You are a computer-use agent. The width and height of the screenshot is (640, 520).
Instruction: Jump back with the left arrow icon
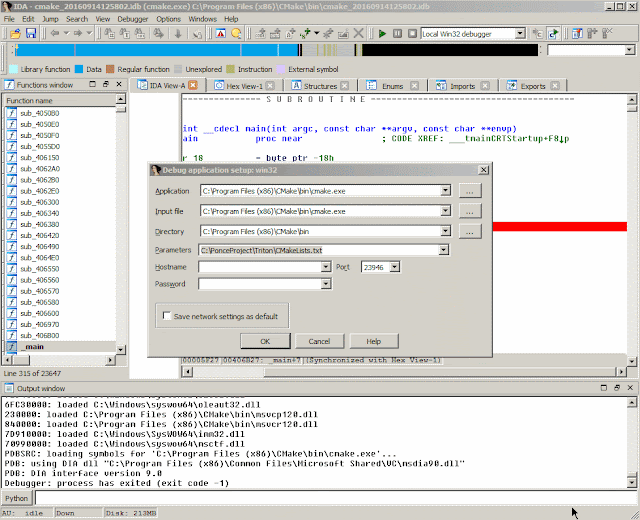[x=55, y=33]
